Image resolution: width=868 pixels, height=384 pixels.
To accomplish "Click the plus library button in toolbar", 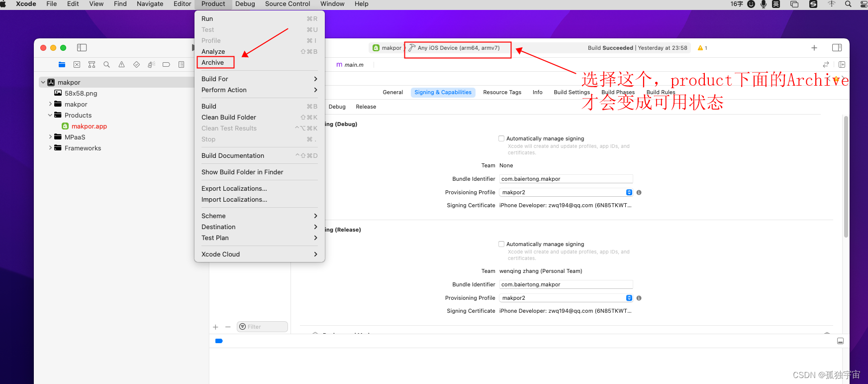I will click(814, 48).
